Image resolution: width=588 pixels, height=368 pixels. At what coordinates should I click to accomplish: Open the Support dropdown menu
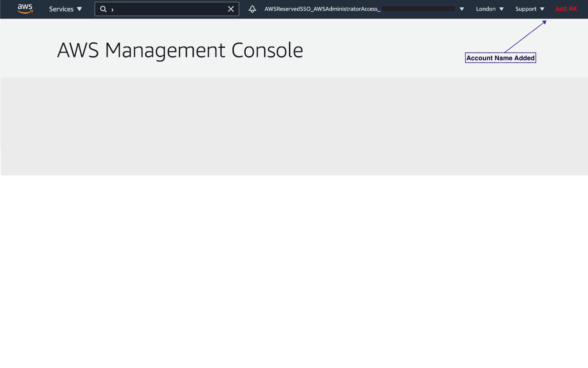pyautogui.click(x=530, y=9)
